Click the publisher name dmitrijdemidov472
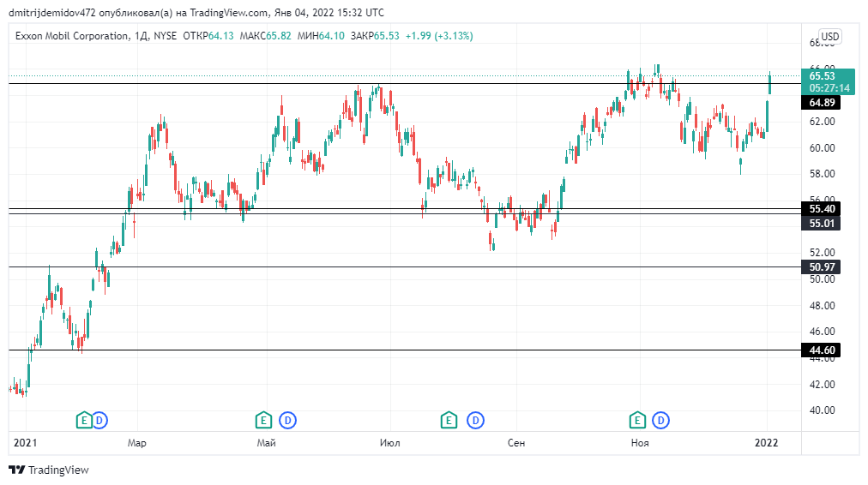 click(x=52, y=12)
